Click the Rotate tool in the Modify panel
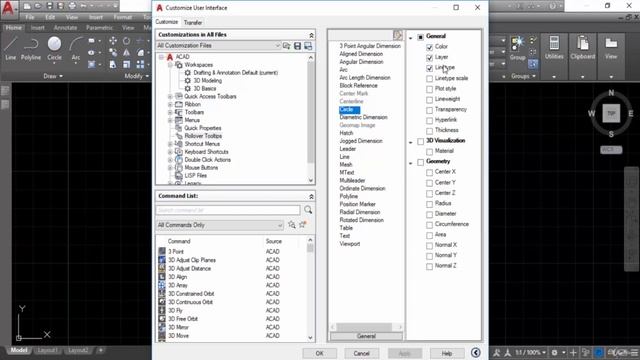This screenshot has width=640, height=360. point(127,40)
